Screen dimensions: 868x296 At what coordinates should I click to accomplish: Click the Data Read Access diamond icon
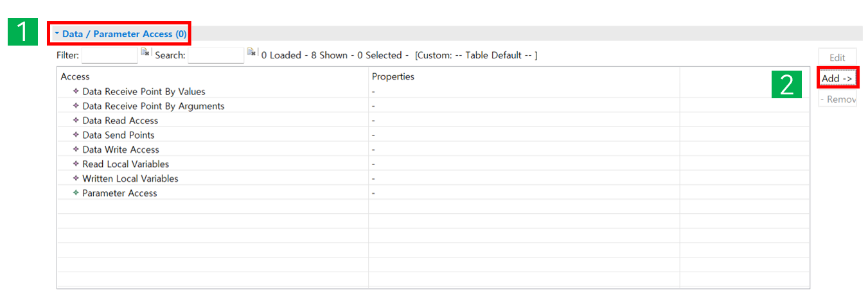tap(76, 121)
